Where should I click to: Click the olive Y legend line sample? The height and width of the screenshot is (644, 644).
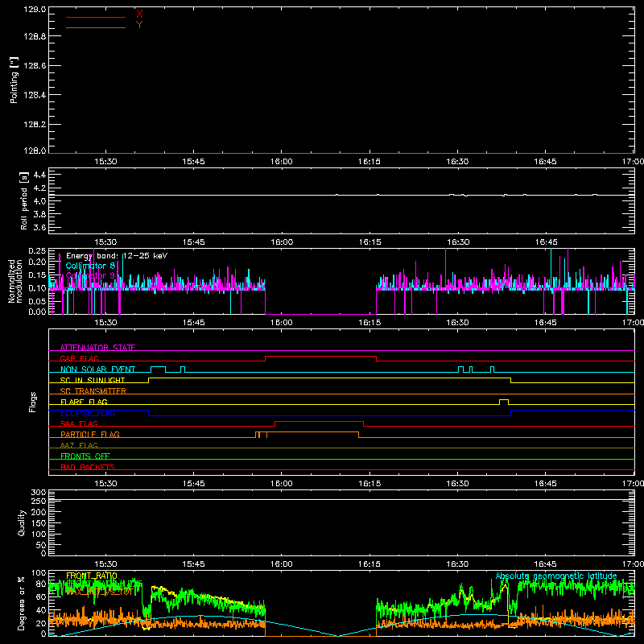click(96, 28)
